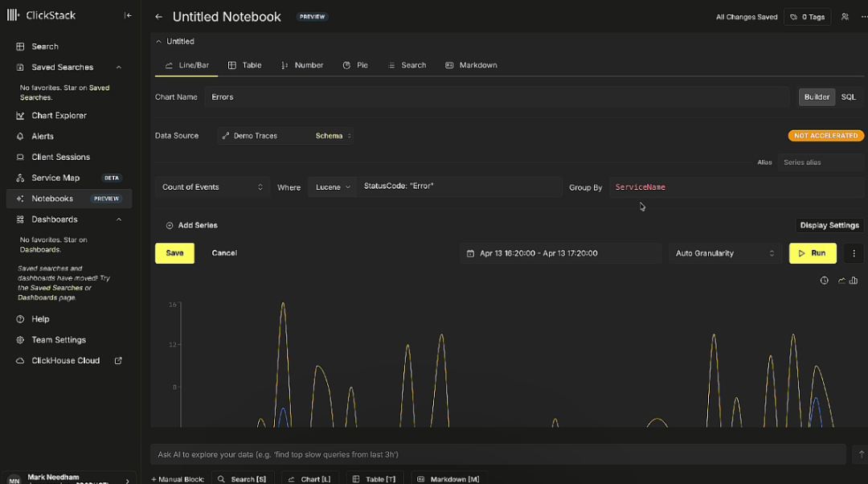
Task: Click the clock icon above the chart
Action: click(x=825, y=281)
